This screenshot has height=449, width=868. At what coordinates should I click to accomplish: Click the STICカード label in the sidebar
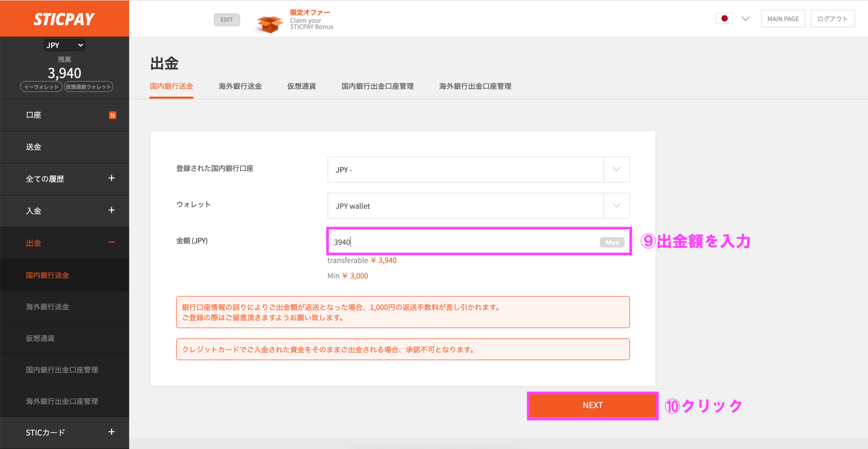[45, 432]
